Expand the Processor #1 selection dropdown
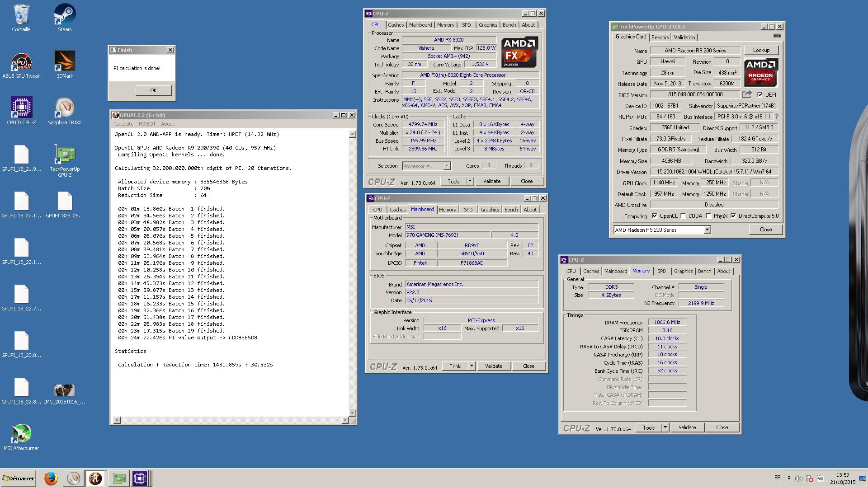The width and height of the screenshot is (868, 488). click(446, 166)
